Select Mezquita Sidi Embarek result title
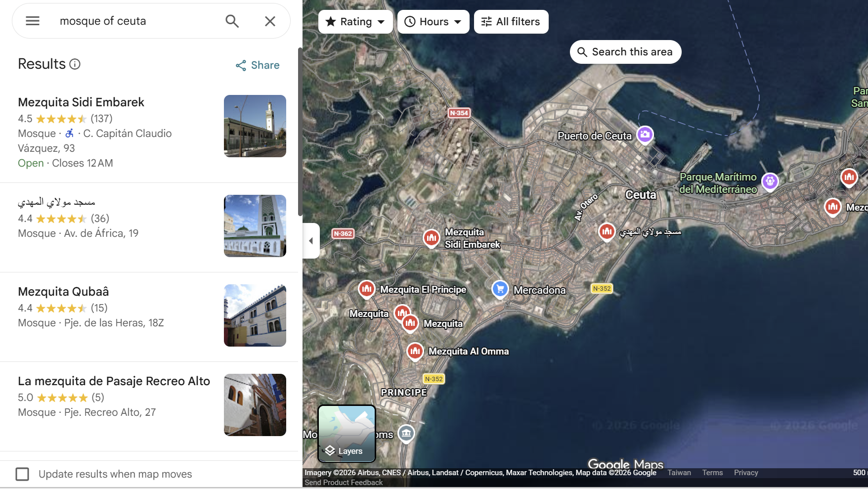This screenshot has height=489, width=868. pyautogui.click(x=81, y=102)
